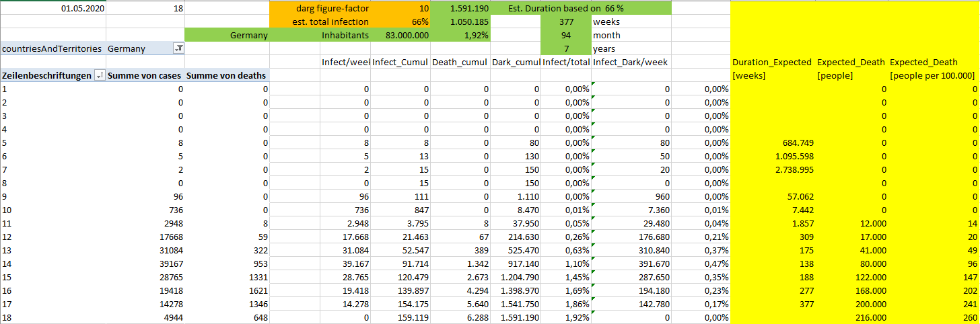Viewport: 980px width, 324px height.
Task: Click the Death_cumul column header
Action: [460, 62]
